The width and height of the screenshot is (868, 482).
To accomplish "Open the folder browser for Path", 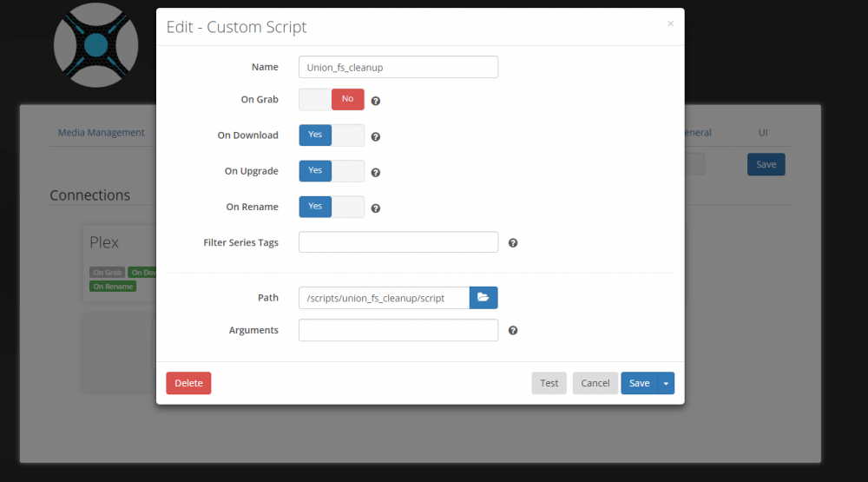I will click(483, 298).
